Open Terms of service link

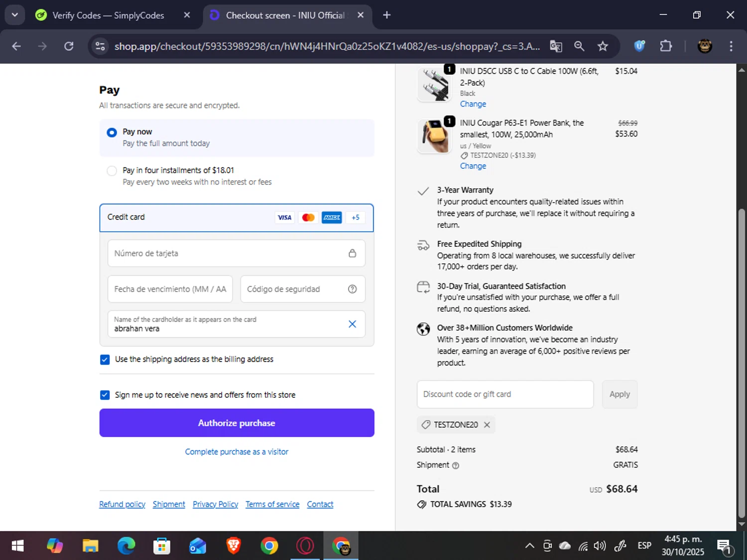coord(272,504)
